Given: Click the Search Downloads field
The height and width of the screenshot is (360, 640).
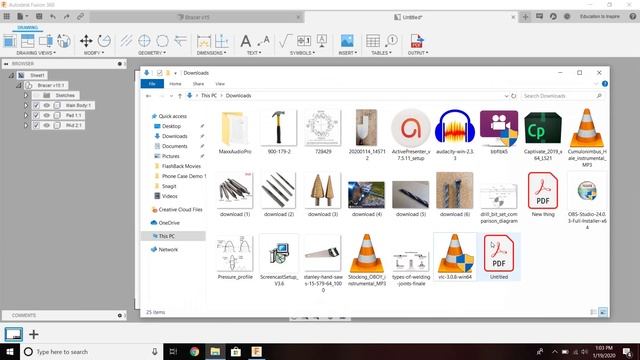Looking at the screenshot, I should (x=562, y=96).
